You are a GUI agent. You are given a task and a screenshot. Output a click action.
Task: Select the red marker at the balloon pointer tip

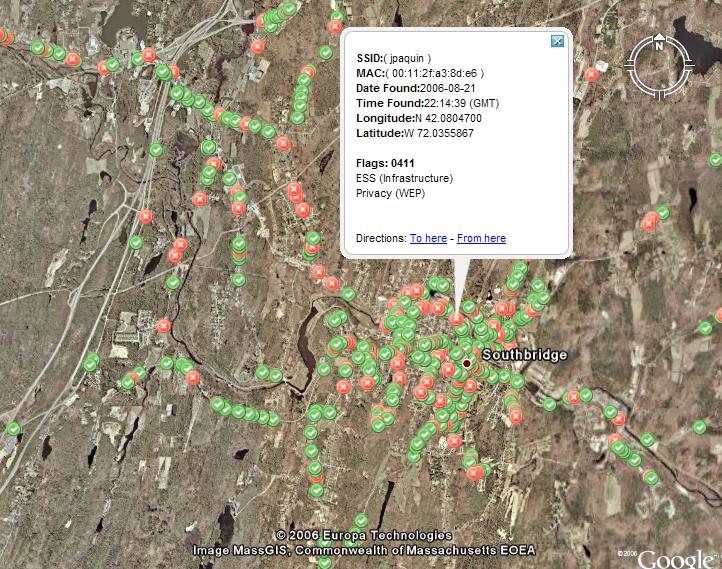[x=456, y=318]
